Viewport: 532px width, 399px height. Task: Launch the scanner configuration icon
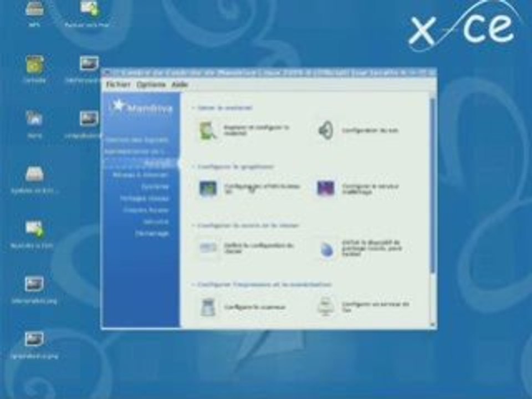coord(208,306)
